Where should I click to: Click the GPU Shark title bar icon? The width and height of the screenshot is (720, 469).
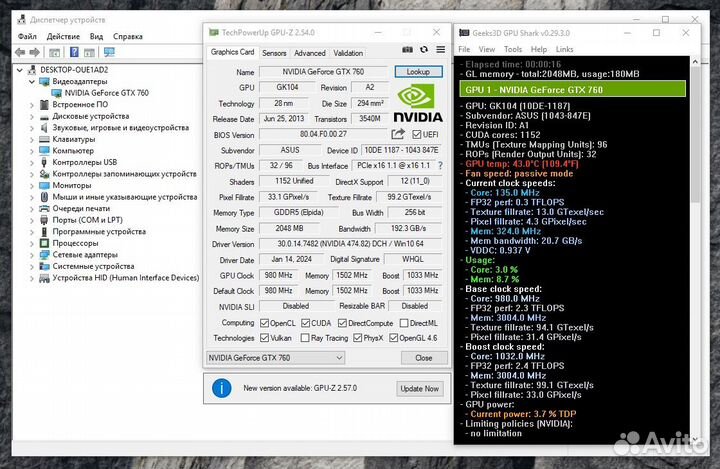click(464, 33)
